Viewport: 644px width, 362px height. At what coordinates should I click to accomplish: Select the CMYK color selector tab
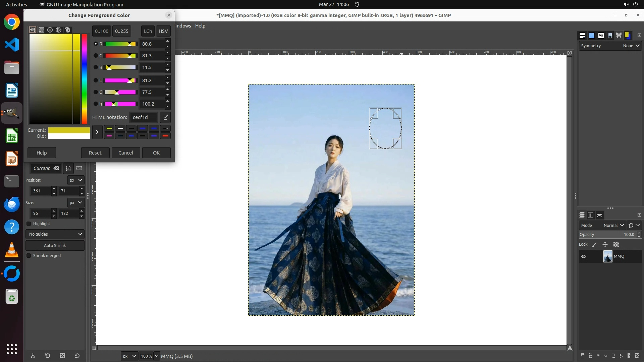tap(41, 30)
